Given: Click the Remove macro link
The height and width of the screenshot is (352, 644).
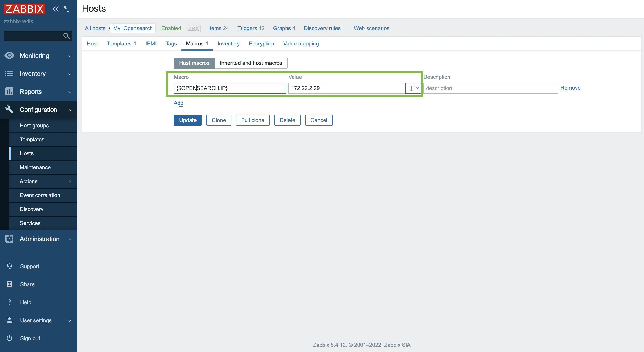Looking at the screenshot, I should [x=570, y=88].
